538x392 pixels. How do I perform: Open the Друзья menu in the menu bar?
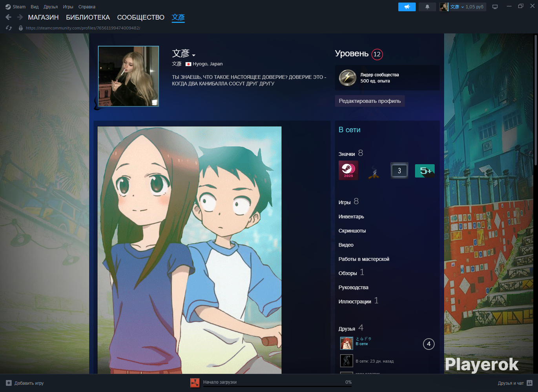tap(51, 7)
